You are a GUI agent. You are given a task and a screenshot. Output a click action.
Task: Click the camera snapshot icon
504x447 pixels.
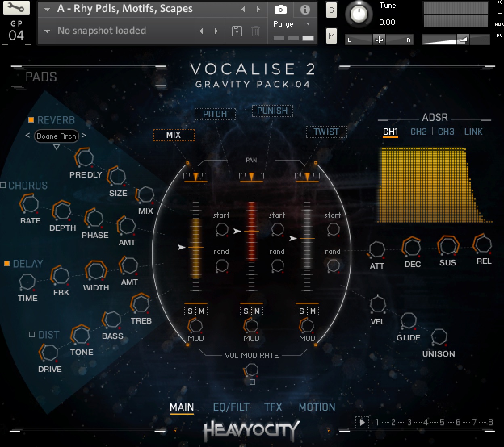pos(280,9)
